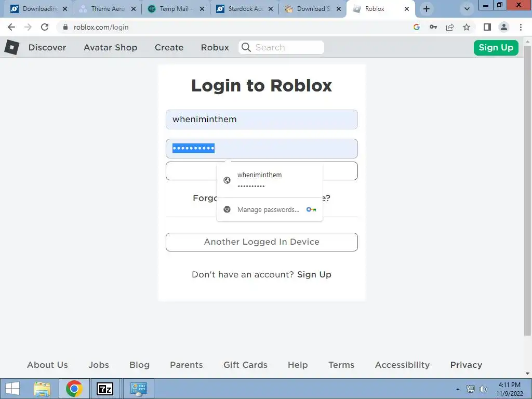The height and width of the screenshot is (399, 532).
Task: Open the saved passwords key icon
Action: click(x=433, y=27)
